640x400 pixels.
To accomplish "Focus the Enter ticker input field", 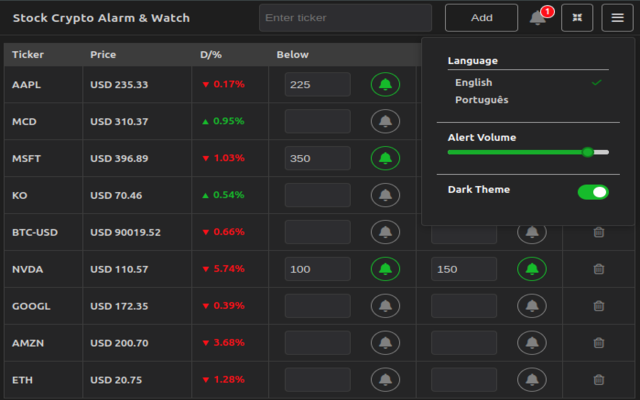I will (345, 18).
